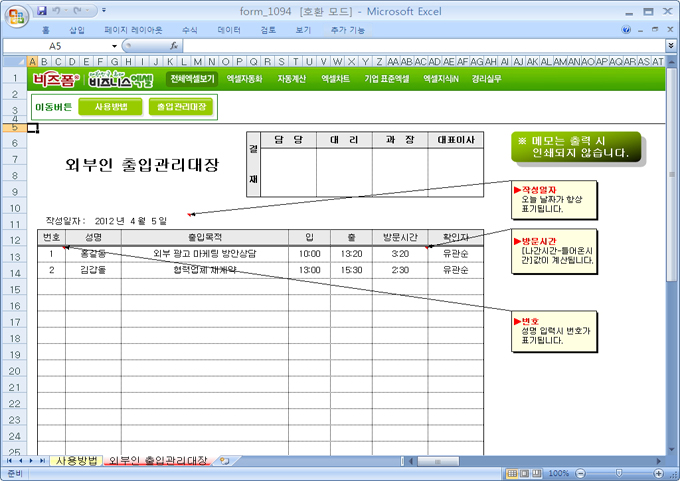The width and height of the screenshot is (680, 481).
Task: Click the zoom in plus button
Action: pyautogui.click(x=659, y=474)
